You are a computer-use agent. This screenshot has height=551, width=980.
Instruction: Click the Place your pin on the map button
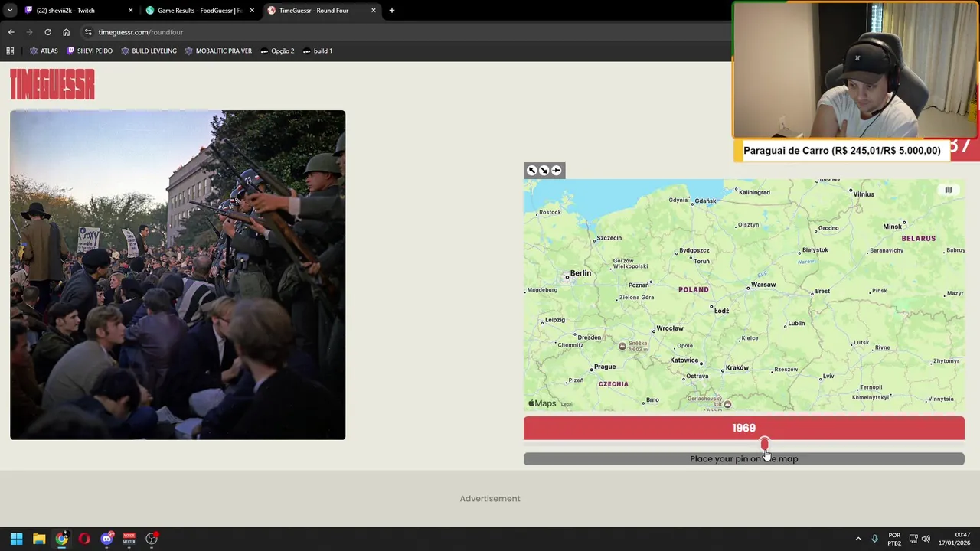pyautogui.click(x=743, y=459)
